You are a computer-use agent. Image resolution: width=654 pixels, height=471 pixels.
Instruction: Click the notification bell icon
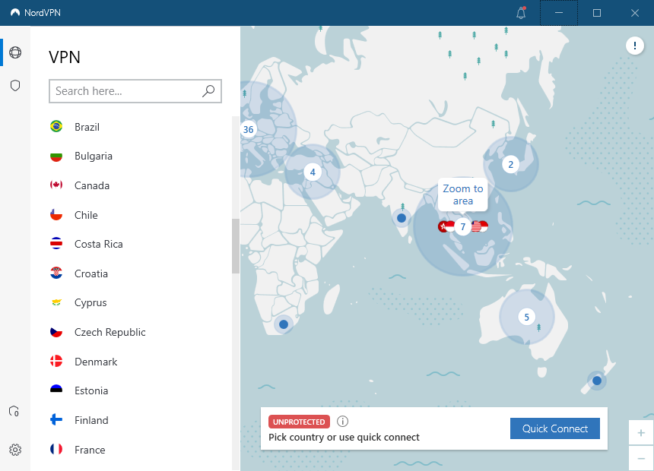click(521, 13)
